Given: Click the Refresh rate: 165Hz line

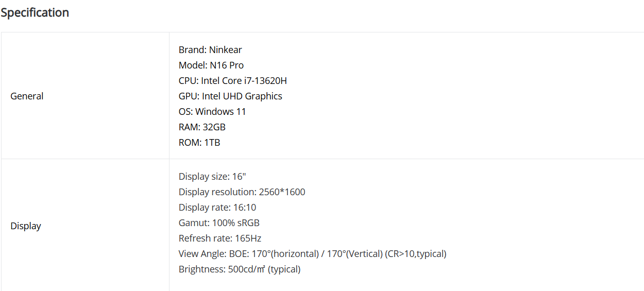Looking at the screenshot, I should pyautogui.click(x=221, y=238).
